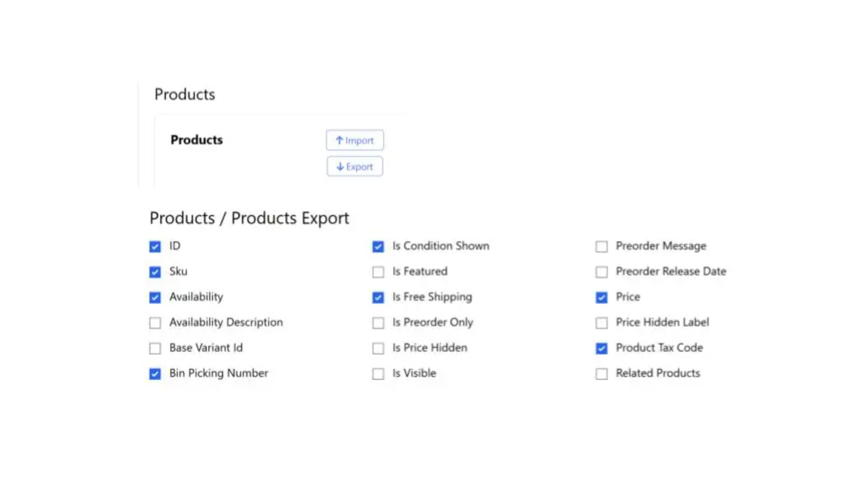Uncheck Bin Picking Number
Viewport: 868px width, 488px height.
[155, 373]
